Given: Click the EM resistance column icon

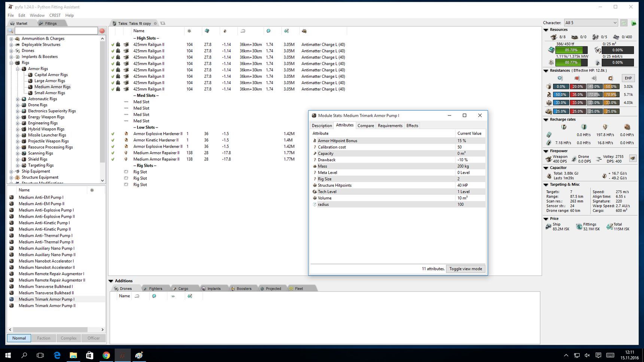Looking at the screenshot, I should point(560,78).
